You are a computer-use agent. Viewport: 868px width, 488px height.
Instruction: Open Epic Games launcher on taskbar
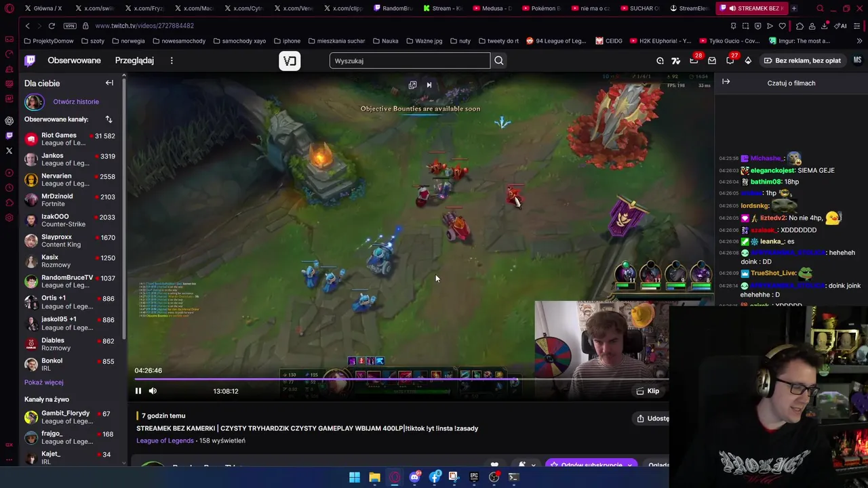pos(474,477)
